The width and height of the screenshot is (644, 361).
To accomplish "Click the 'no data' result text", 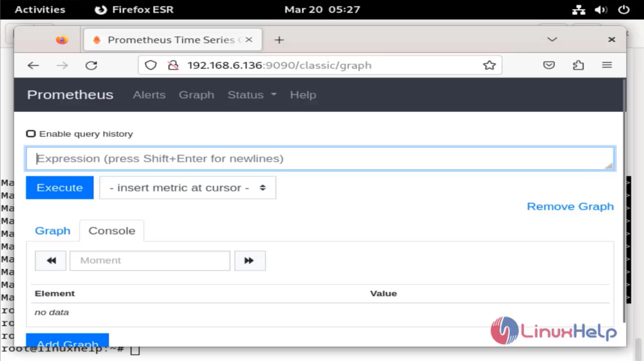I will [52, 312].
